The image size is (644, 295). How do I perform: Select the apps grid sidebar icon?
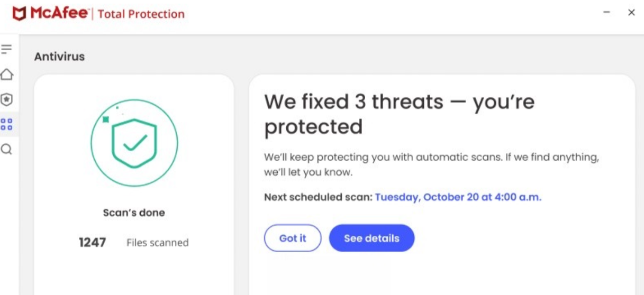(x=6, y=125)
